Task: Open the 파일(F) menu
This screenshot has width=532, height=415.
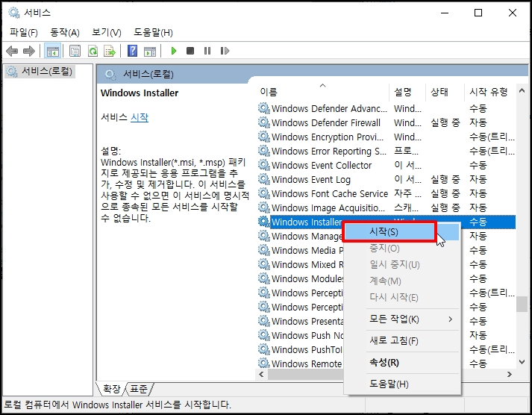Action: [23, 33]
